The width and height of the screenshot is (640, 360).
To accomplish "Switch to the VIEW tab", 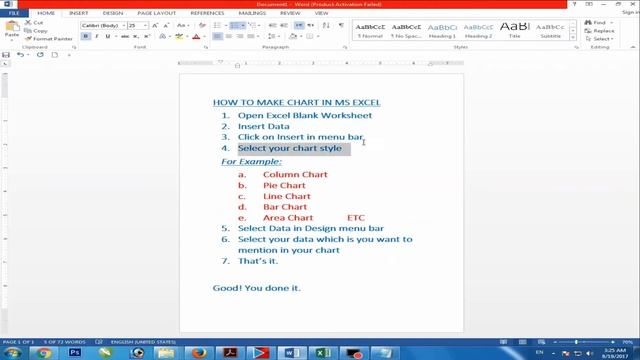I will point(321,13).
